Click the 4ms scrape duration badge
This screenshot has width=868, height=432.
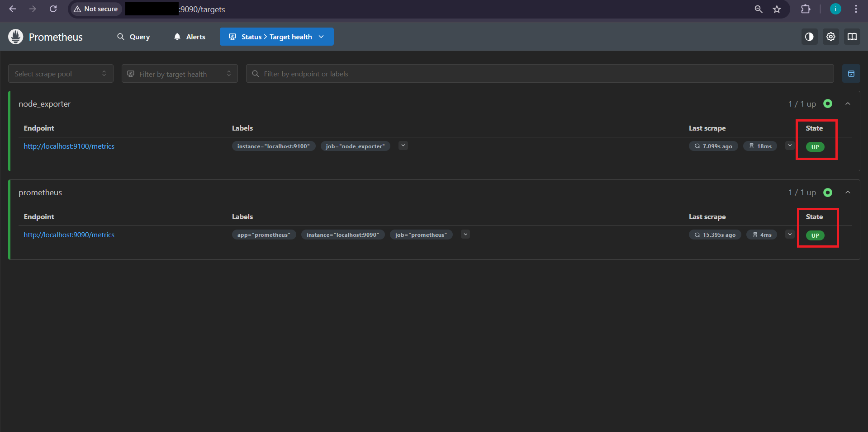762,235
